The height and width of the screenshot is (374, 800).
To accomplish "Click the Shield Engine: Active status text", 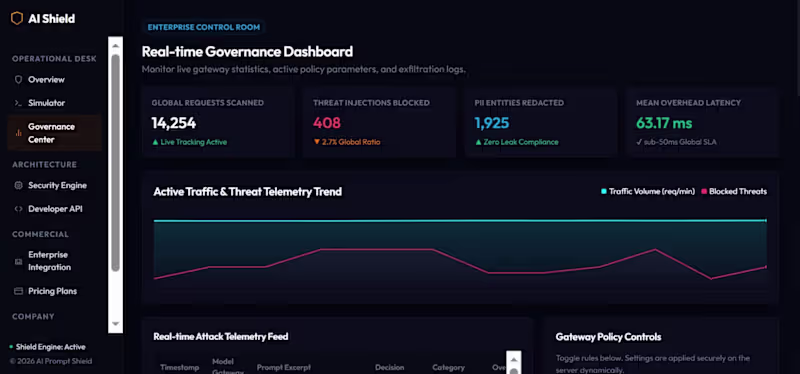I will (x=51, y=347).
